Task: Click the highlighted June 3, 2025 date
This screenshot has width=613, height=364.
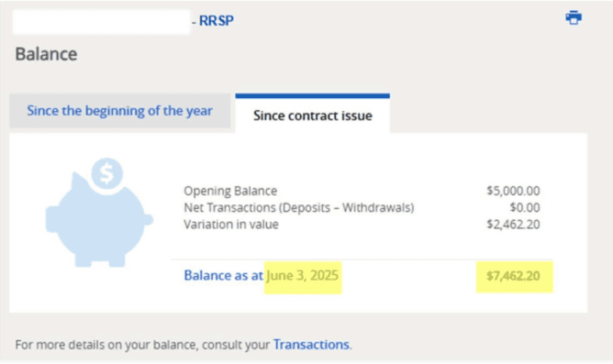Action: pyautogui.click(x=303, y=276)
